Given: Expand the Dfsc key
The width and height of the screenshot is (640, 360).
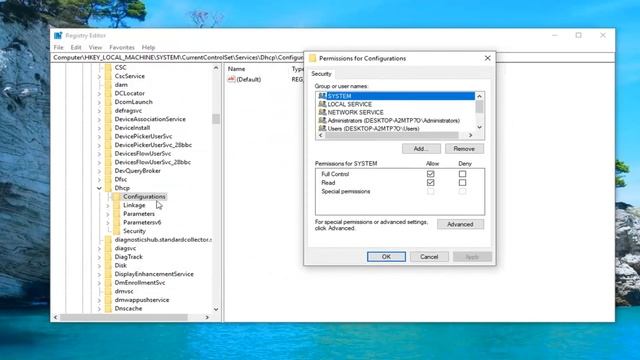Looking at the screenshot, I should point(99,180).
